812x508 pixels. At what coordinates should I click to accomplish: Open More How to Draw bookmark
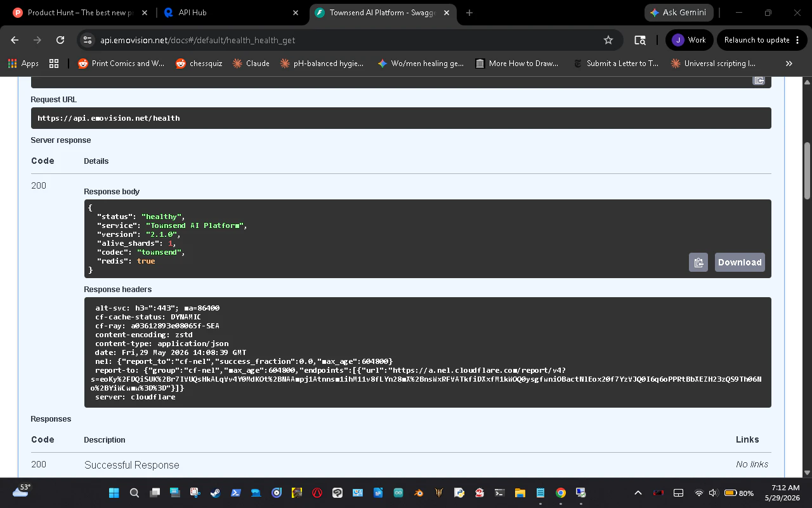(517, 63)
